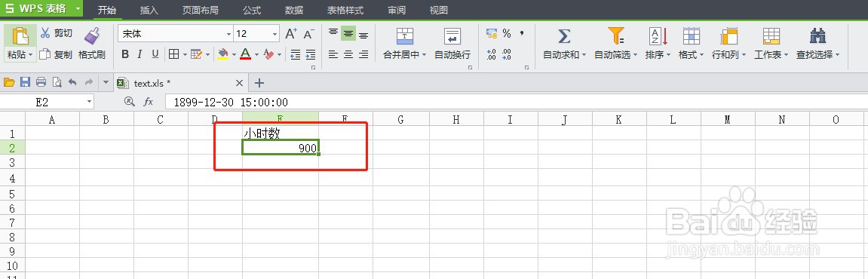Switch to the 页面布局 (Page Layout) tab
Screen dimensions: 868x279
point(201,10)
